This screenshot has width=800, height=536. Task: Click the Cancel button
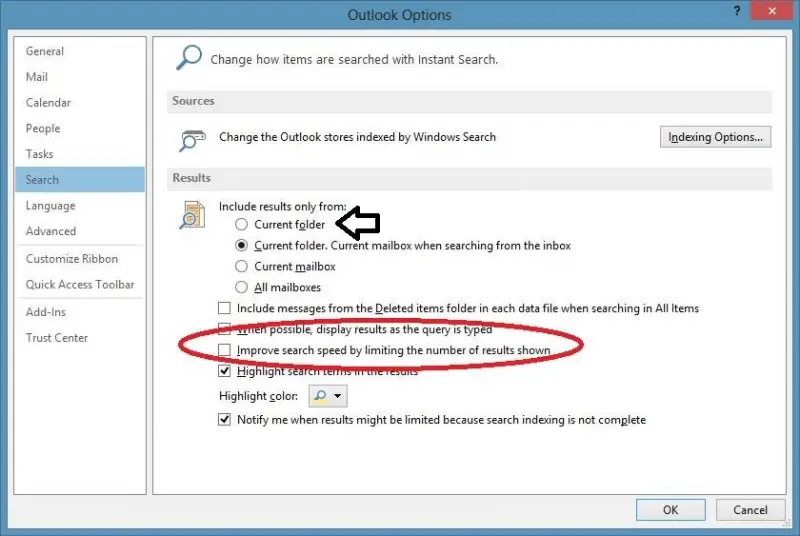(750, 510)
